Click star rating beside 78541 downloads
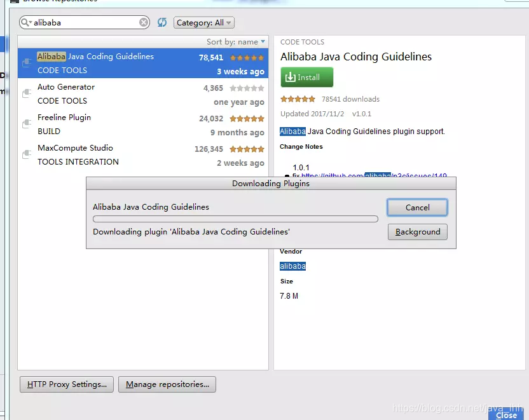 pos(298,98)
